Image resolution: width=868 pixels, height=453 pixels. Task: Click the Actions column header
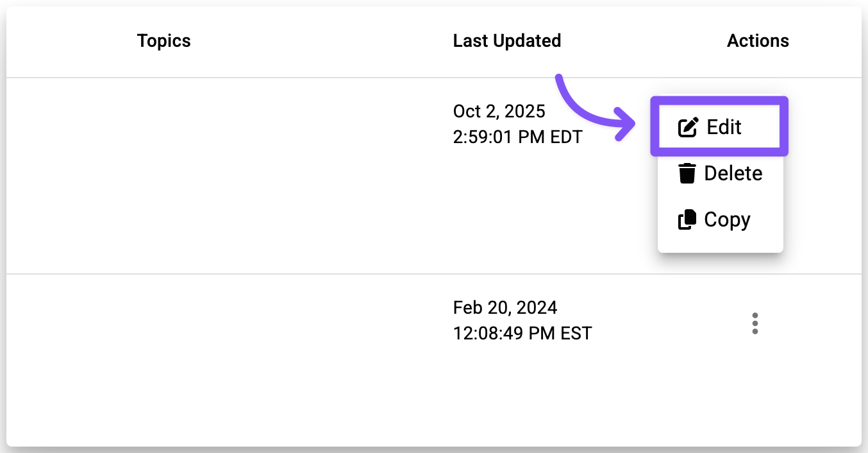point(758,41)
